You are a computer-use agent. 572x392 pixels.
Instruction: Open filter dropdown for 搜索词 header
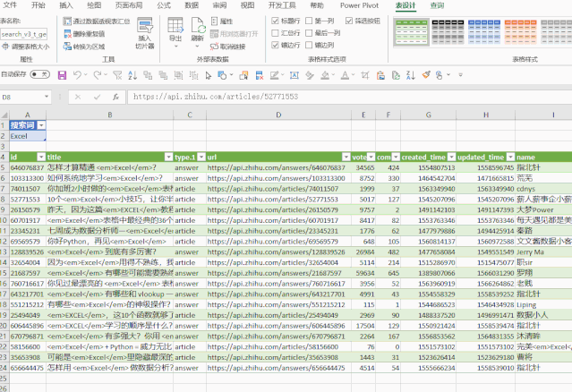41,125
